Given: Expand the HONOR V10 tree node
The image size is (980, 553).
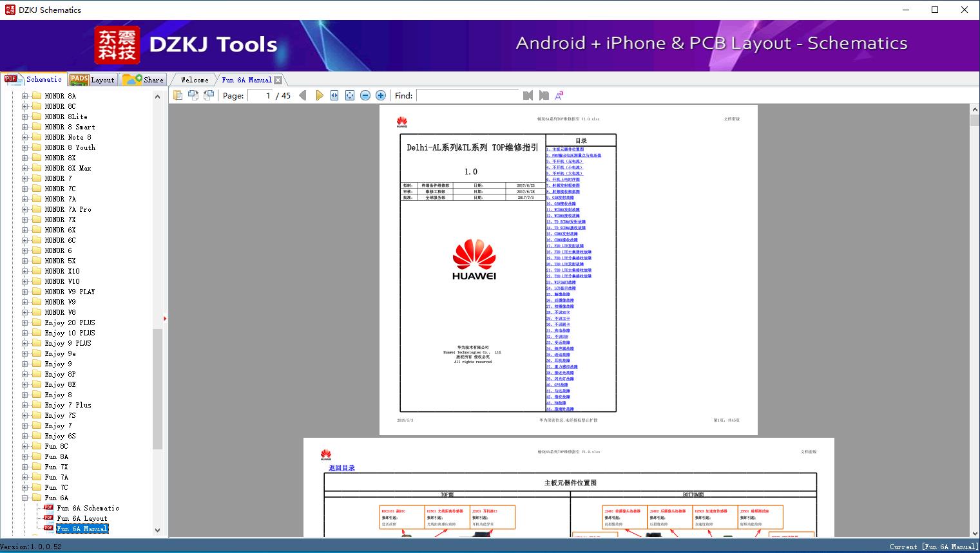Looking at the screenshot, I should coord(24,281).
